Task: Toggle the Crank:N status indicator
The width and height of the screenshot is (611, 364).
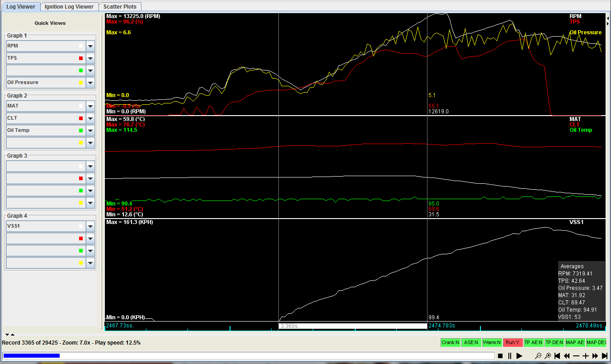Action: click(451, 343)
